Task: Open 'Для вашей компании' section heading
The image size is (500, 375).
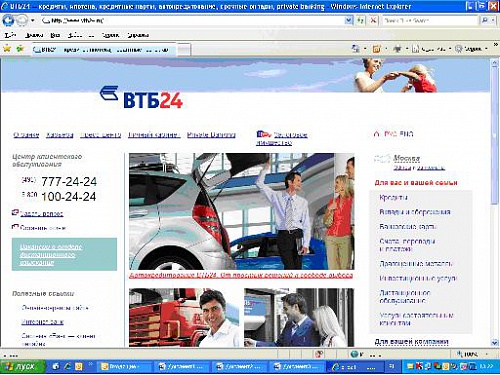Action: tap(411, 341)
